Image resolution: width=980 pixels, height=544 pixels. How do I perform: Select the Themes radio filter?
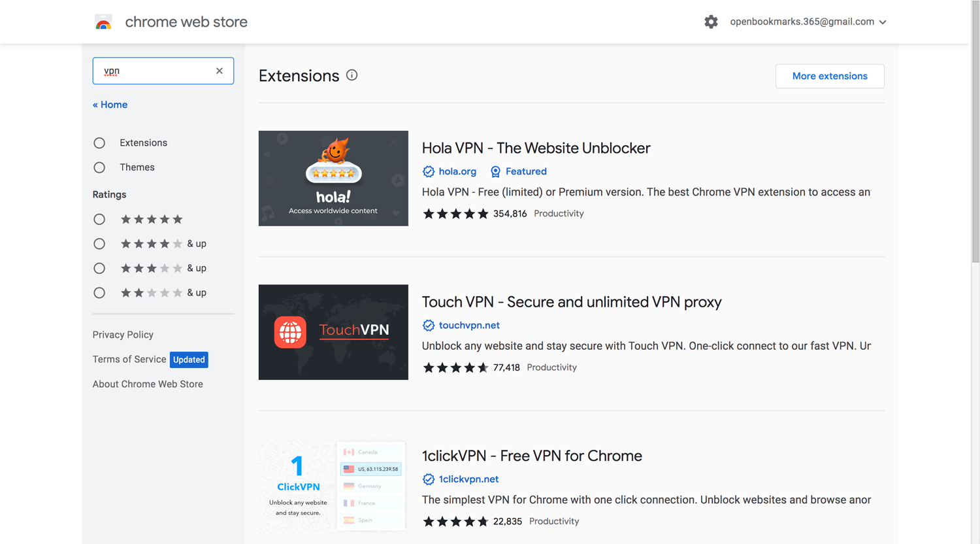[99, 167]
